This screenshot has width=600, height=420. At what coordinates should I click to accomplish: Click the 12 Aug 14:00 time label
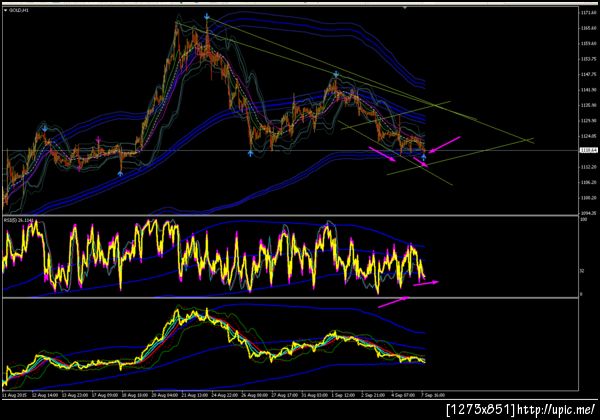pyautogui.click(x=45, y=395)
